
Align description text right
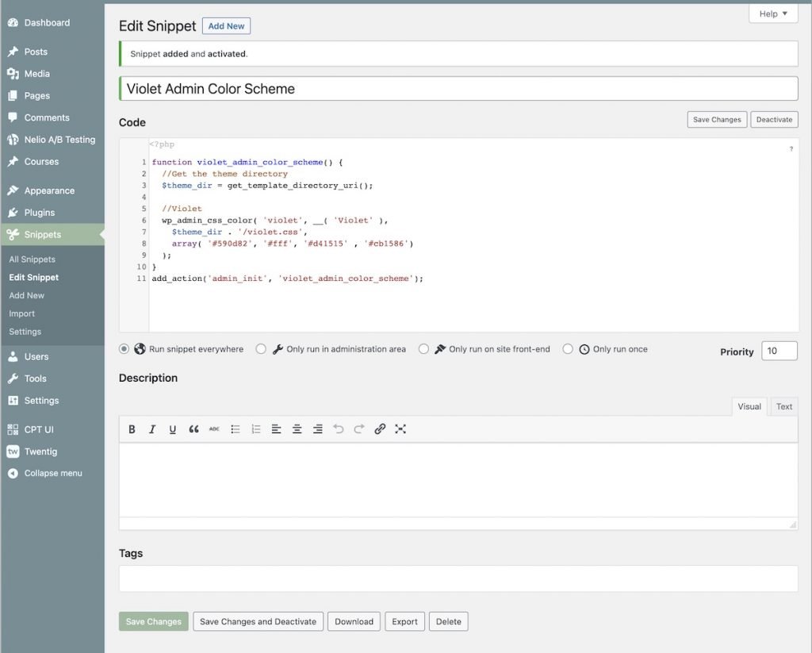coord(317,429)
